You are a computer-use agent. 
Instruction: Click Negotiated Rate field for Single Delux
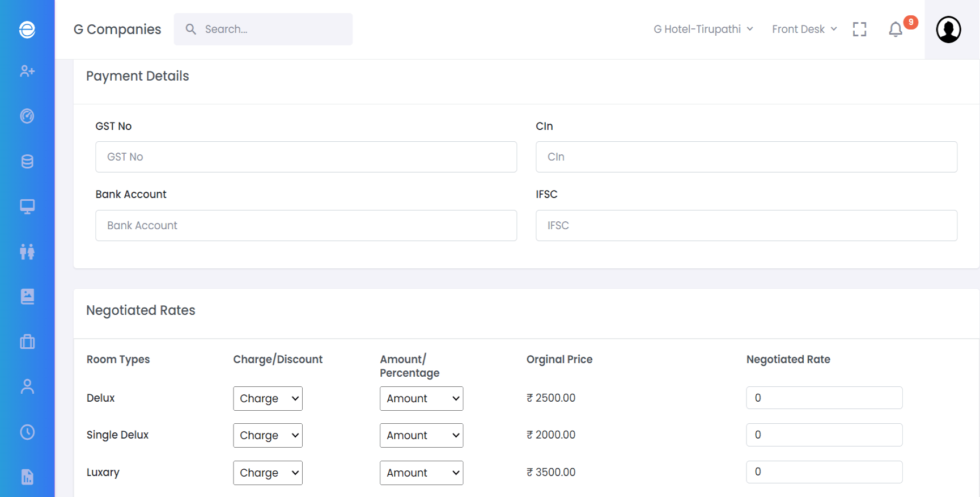[824, 435]
